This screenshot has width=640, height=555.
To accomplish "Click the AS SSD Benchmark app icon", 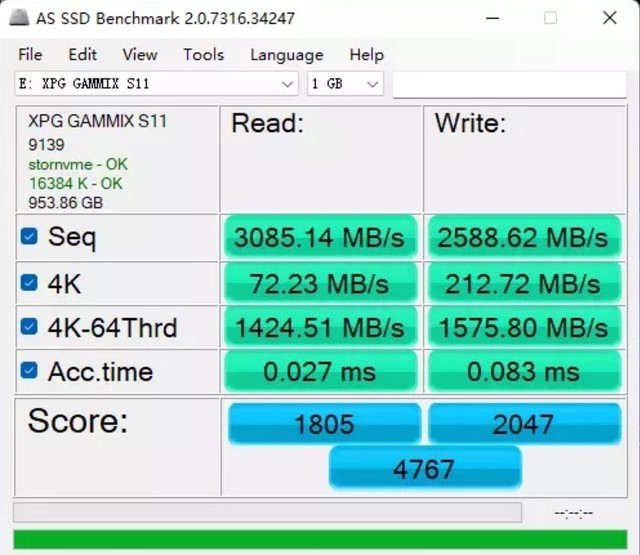I will click(19, 18).
